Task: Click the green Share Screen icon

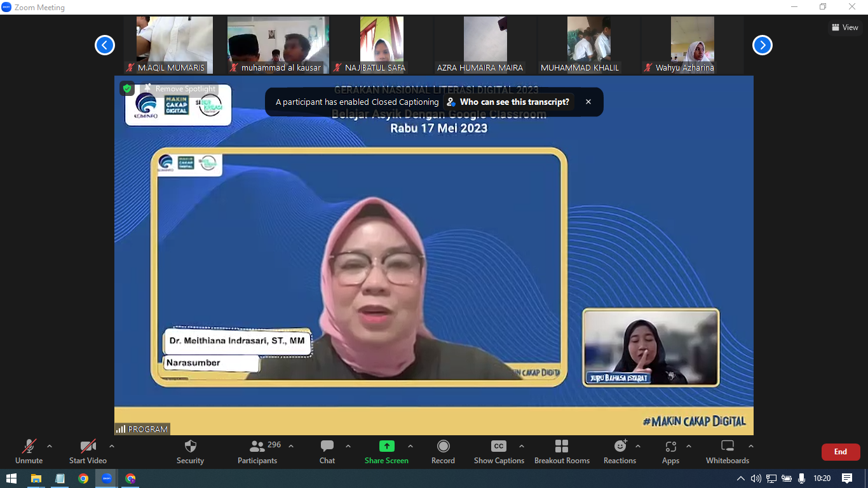Action: pyautogui.click(x=386, y=446)
